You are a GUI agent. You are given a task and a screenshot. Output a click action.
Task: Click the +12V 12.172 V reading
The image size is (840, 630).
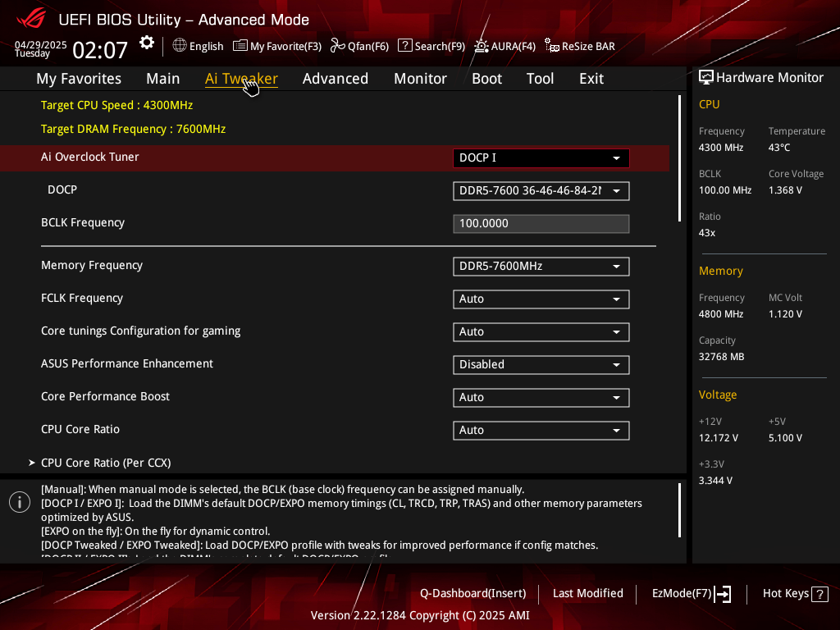point(719,438)
